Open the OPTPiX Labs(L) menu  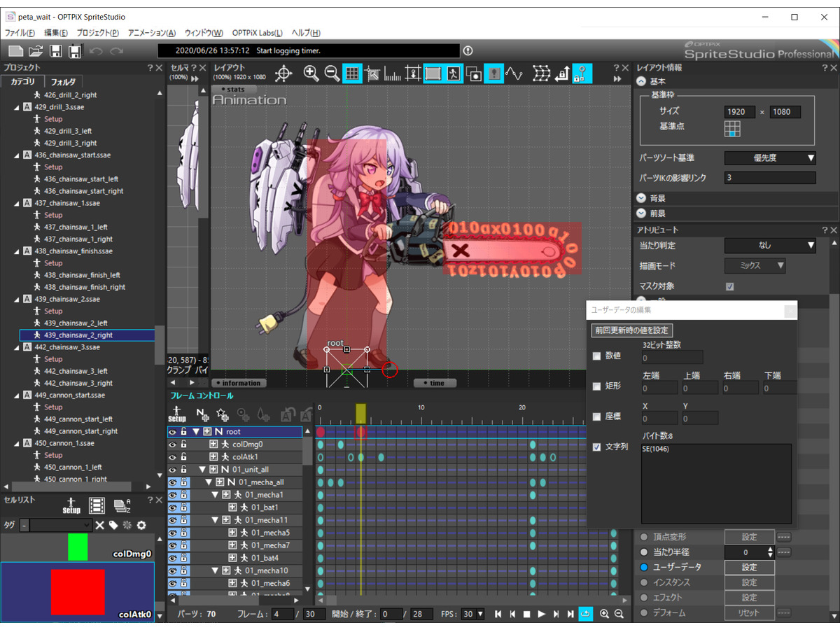[258, 33]
